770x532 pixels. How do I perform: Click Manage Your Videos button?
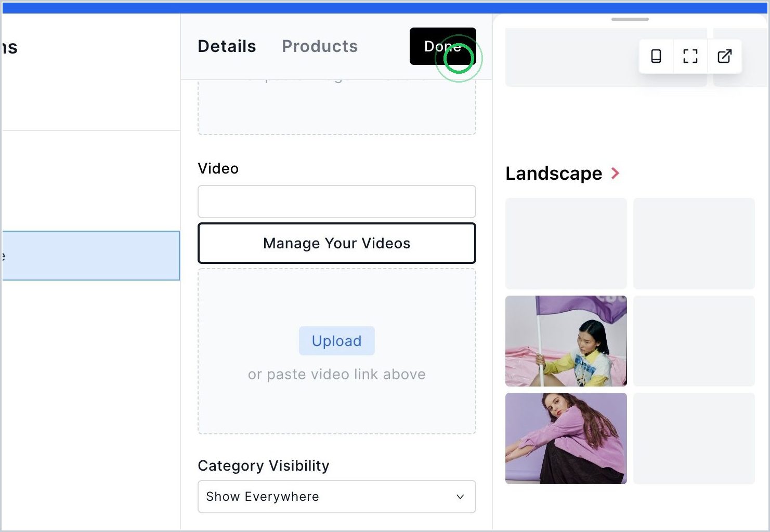[x=337, y=243]
